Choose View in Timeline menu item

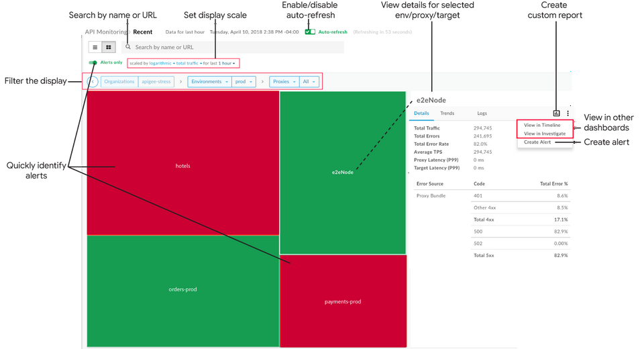542,125
